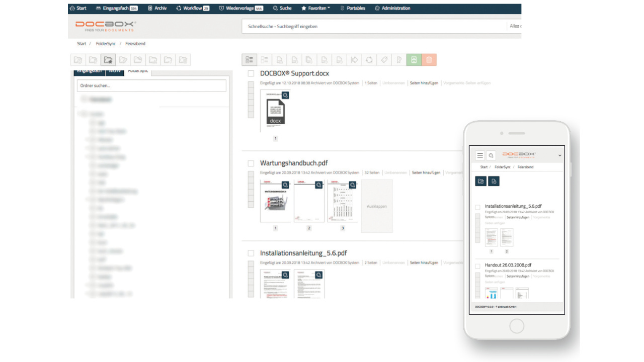Click dark folder button on phone screen

(x=481, y=181)
